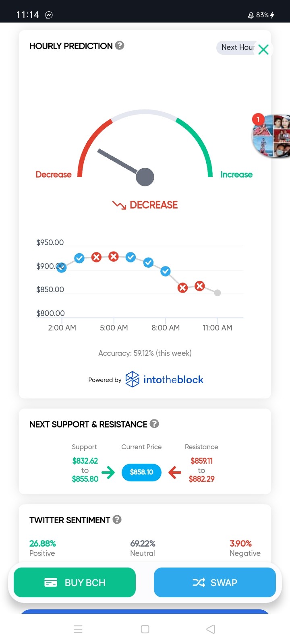This screenshot has height=644, width=290.
Task: Open Next Support & Resistance help icon
Action: 154,424
